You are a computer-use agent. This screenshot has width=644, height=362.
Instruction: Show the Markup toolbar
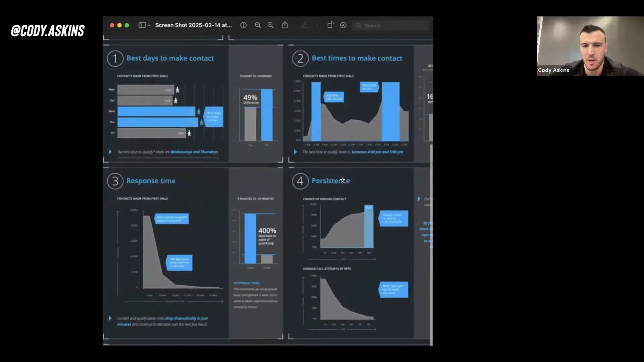coord(343,25)
